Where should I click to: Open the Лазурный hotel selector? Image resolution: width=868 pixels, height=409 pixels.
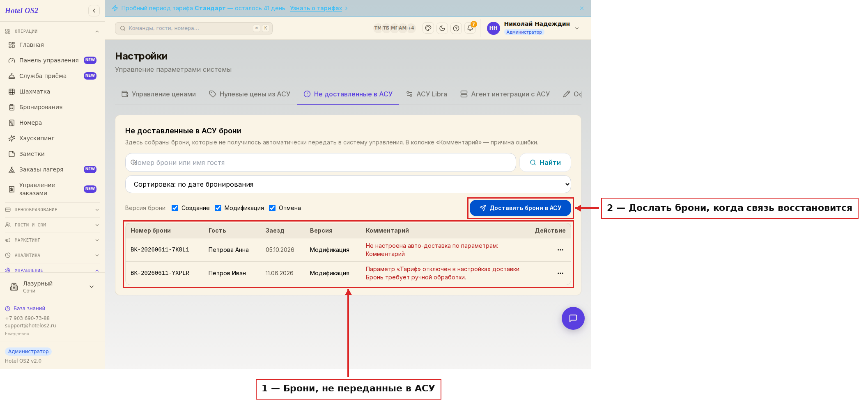coord(52,287)
